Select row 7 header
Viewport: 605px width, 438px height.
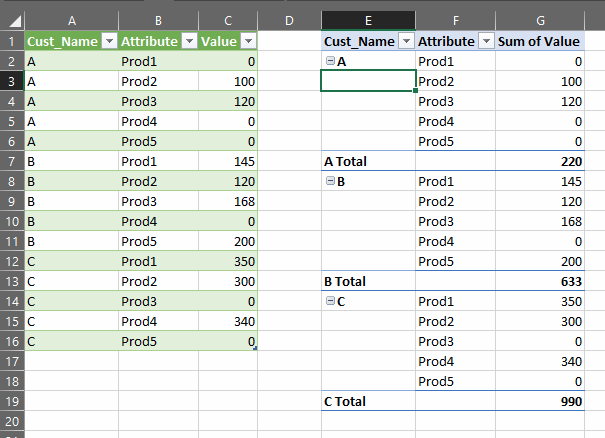12,161
